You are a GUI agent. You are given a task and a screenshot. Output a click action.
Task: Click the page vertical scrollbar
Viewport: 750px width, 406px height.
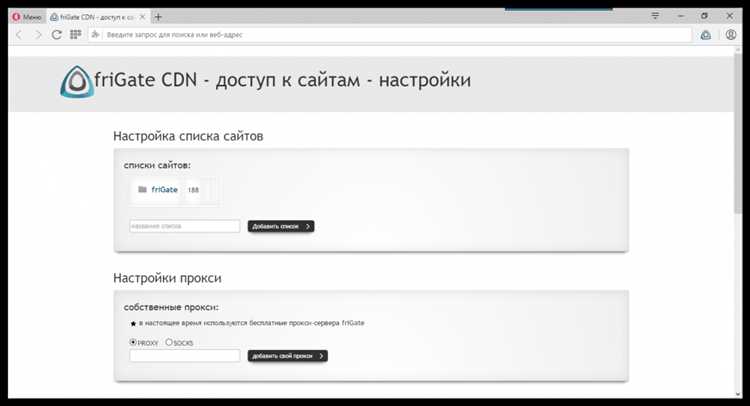pyautogui.click(x=738, y=134)
